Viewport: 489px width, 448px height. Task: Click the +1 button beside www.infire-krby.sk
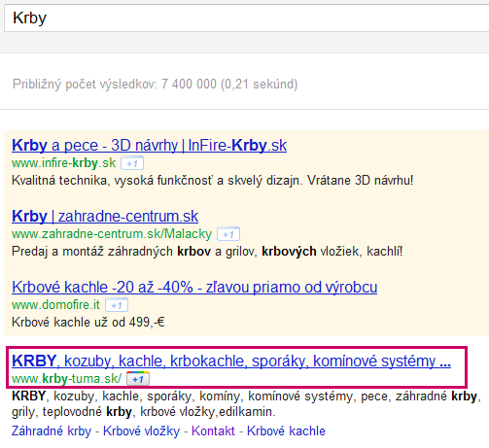(x=132, y=163)
